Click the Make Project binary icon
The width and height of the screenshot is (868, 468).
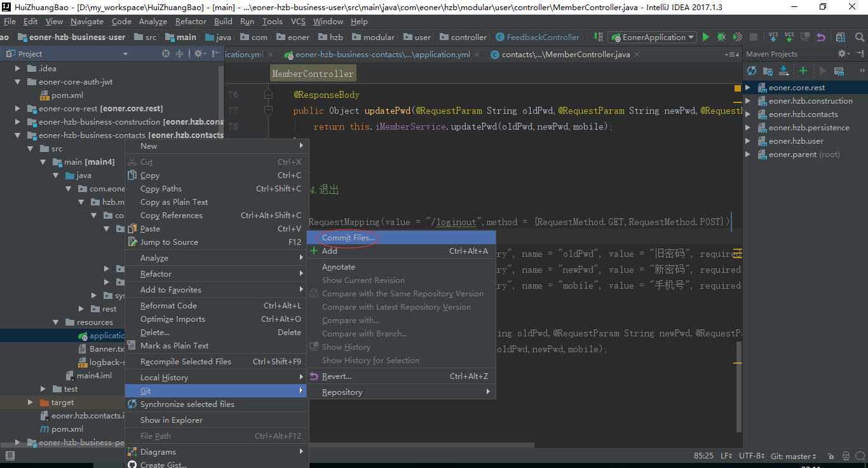pyautogui.click(x=598, y=38)
